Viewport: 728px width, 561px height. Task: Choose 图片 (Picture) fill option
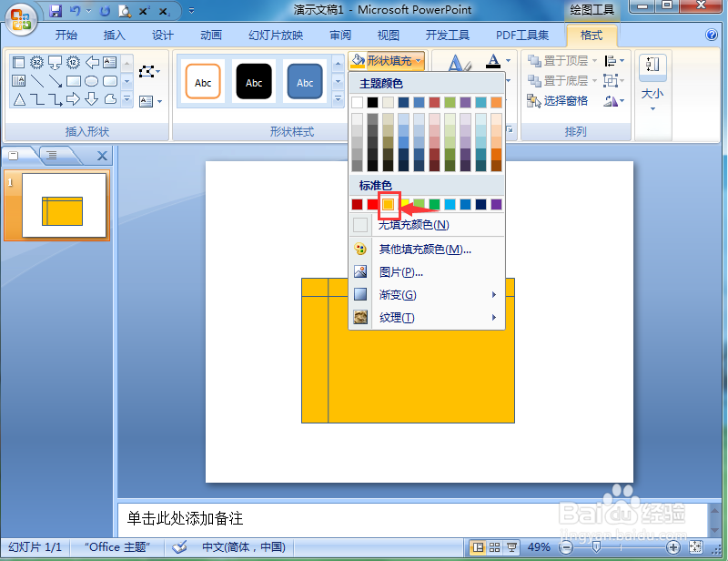tap(426, 272)
